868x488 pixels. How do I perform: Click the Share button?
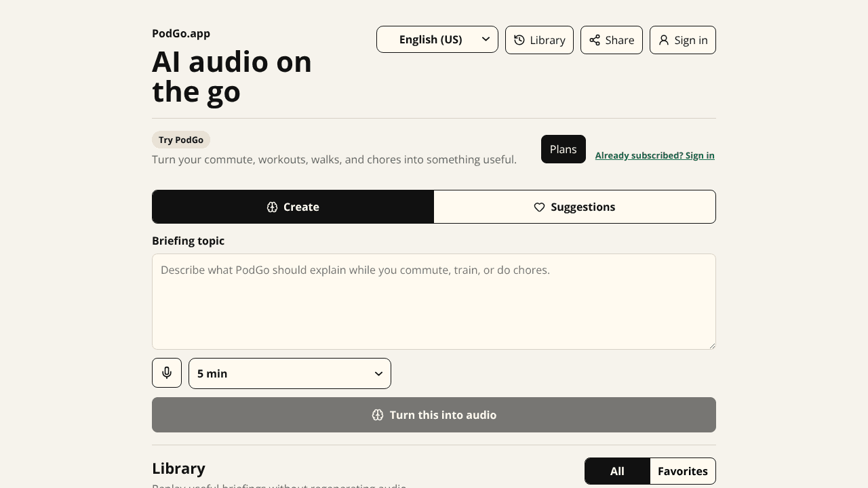(612, 40)
